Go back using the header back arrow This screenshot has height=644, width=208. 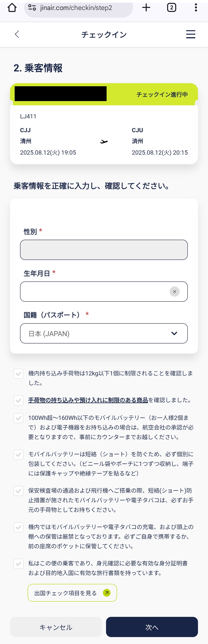(x=17, y=34)
